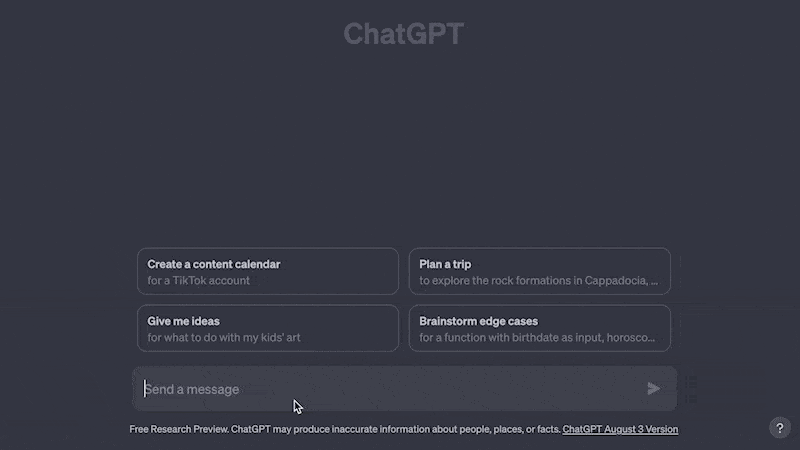Click the "Send a message" placeholder text
The image size is (800, 450).
tap(195, 389)
